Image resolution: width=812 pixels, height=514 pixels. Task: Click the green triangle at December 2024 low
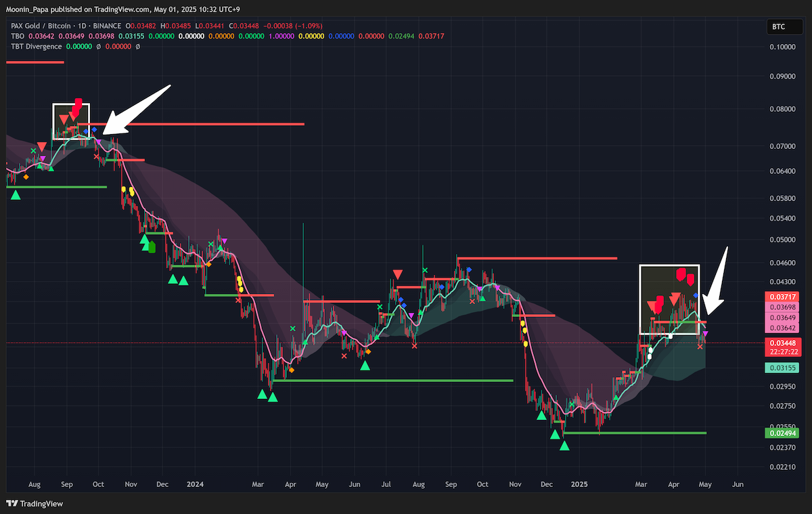pos(564,445)
